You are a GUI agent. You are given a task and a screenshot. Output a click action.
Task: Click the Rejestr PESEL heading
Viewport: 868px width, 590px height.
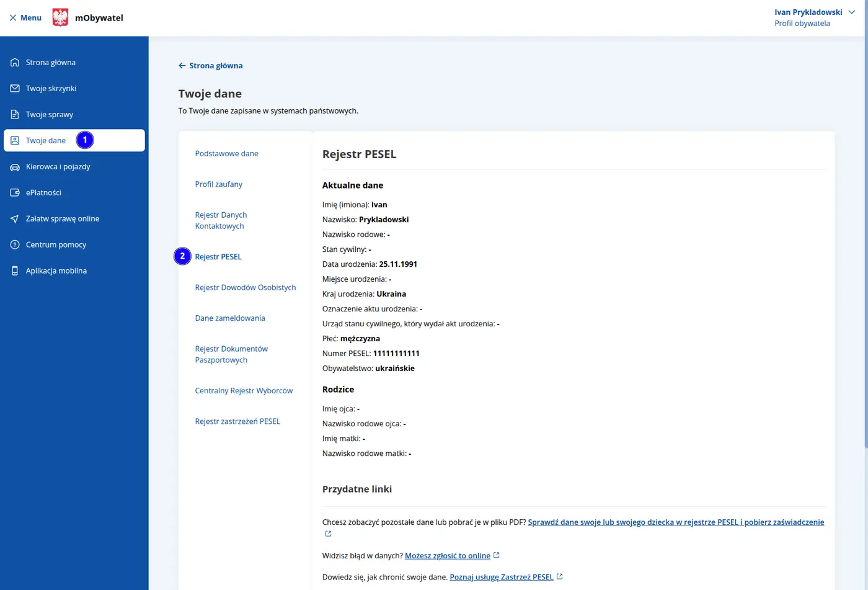(x=359, y=154)
